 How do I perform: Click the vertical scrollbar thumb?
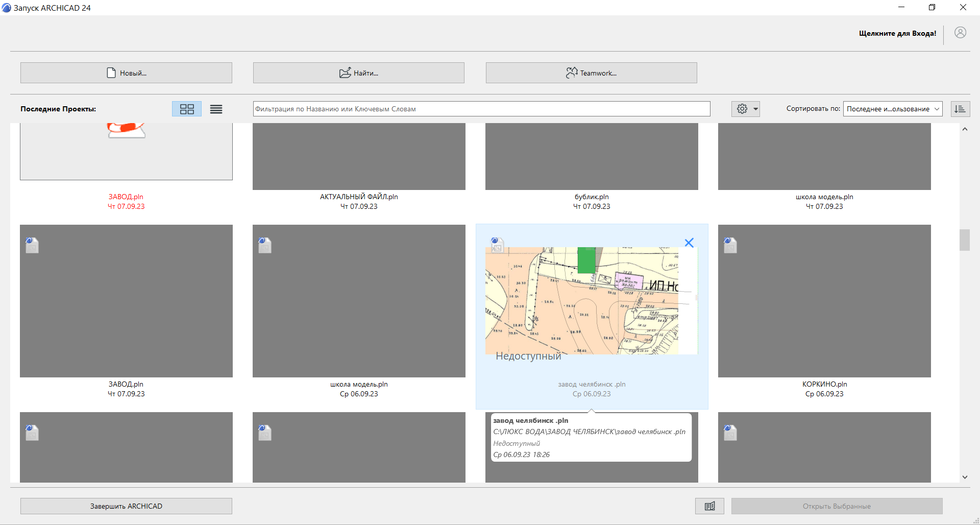point(965,240)
